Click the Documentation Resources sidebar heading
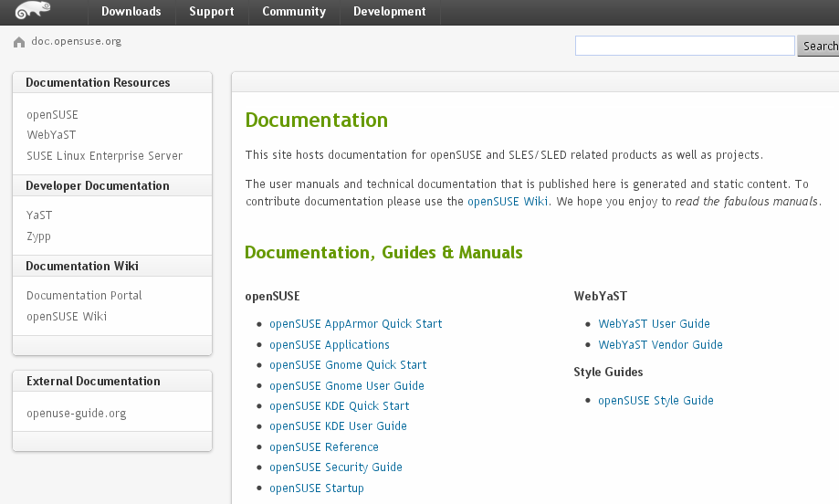This screenshot has width=839, height=504. click(98, 83)
